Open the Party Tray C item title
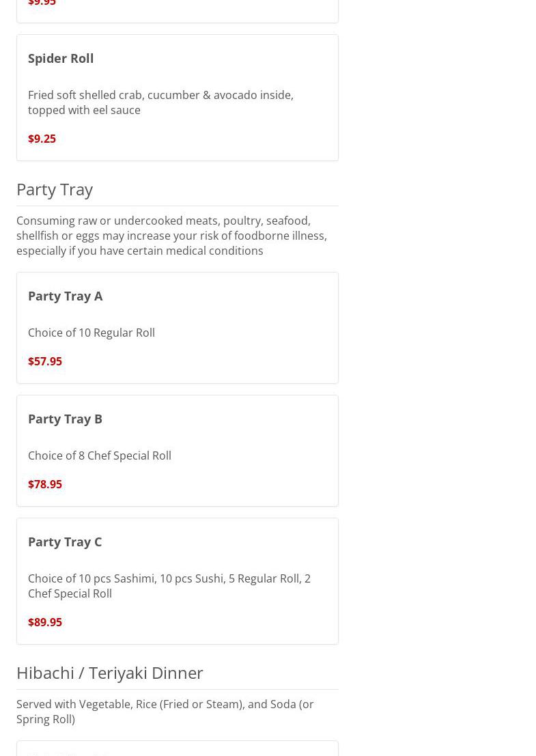 pyautogui.click(x=65, y=542)
